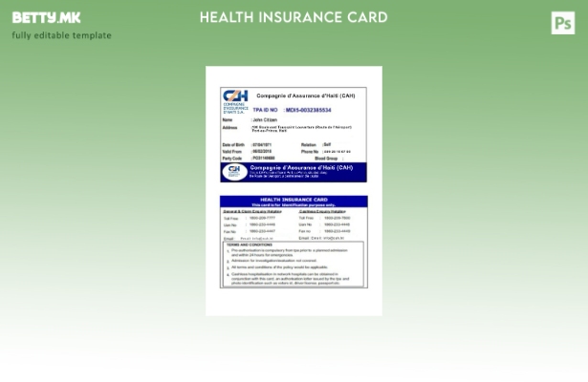588x382 pixels.
Task: Click the back card's blue header bar
Action: (294, 201)
